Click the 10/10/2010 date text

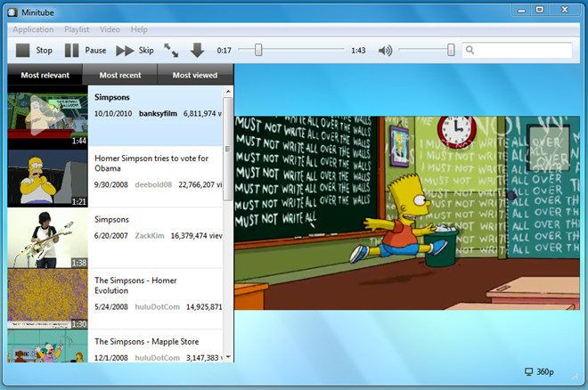click(x=113, y=113)
